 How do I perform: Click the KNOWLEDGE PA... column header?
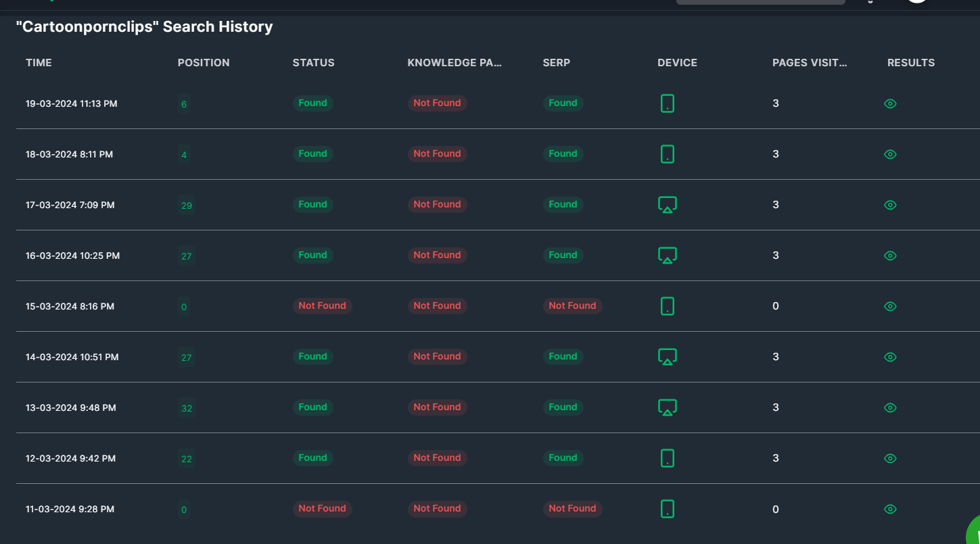coord(454,63)
